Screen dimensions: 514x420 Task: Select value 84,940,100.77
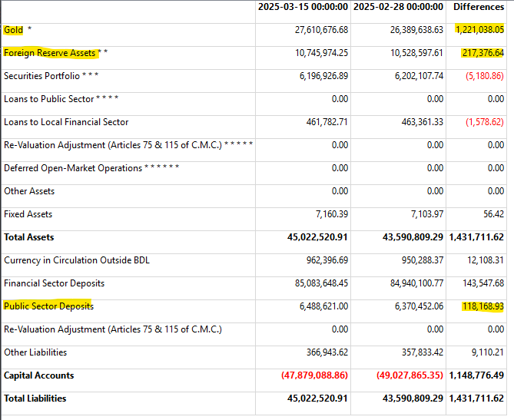416,283
